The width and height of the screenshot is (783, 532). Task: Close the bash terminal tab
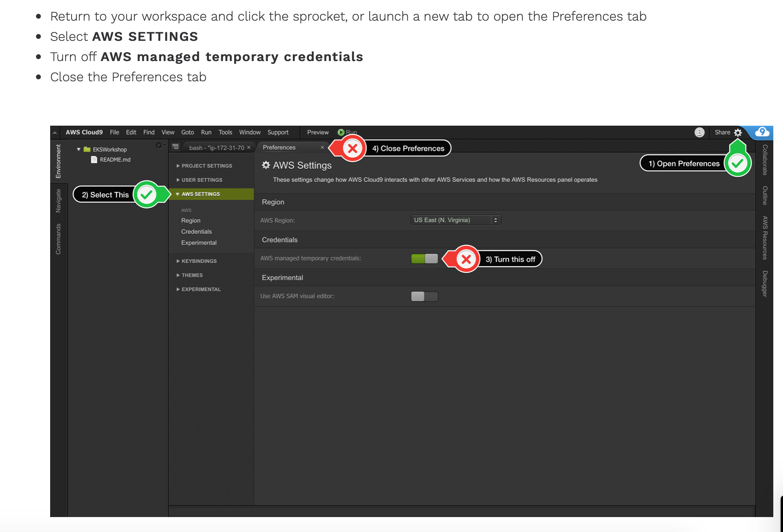[249, 148]
